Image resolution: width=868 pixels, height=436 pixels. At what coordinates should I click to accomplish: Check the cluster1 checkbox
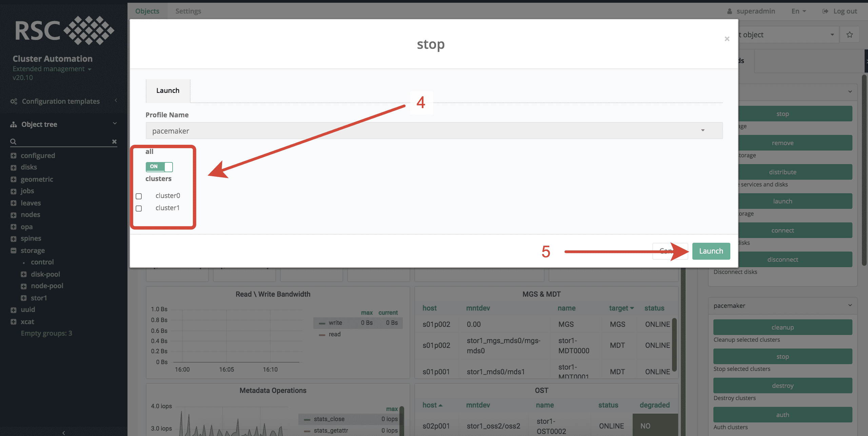(139, 209)
